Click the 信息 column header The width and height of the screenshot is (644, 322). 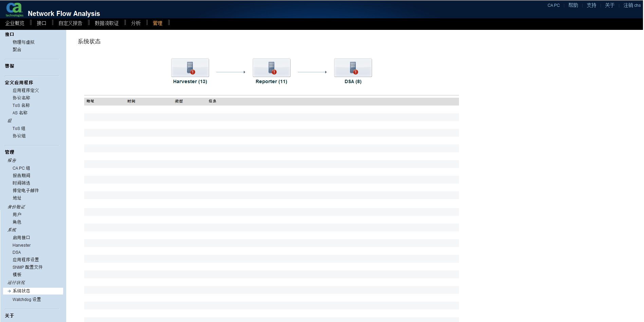point(213,101)
